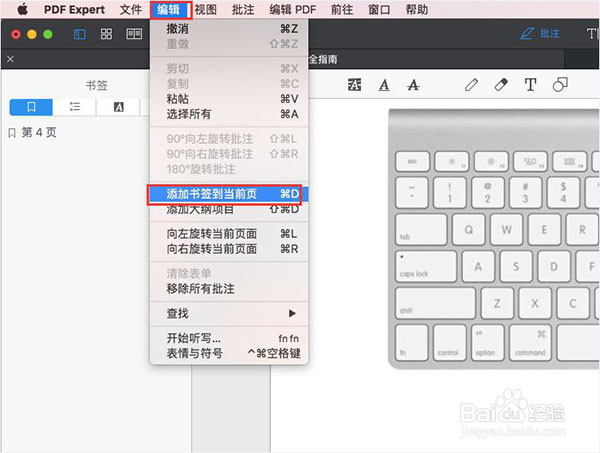Open the 视图 menu
Viewport: 600px width, 453px height.
pos(205,10)
